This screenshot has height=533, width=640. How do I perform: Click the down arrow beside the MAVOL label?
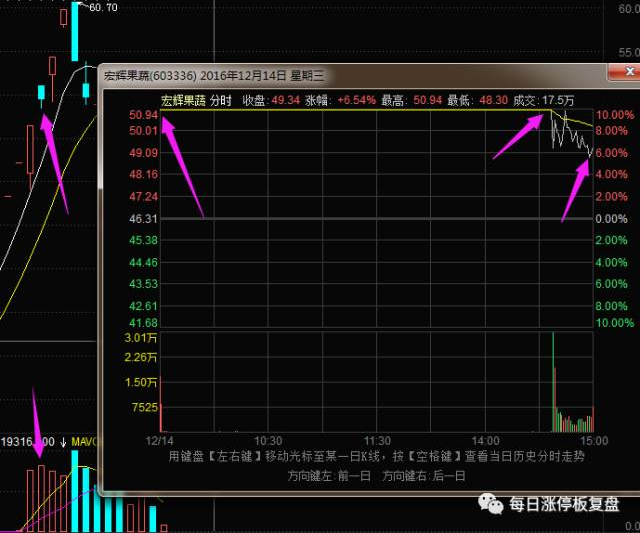[x=64, y=441]
